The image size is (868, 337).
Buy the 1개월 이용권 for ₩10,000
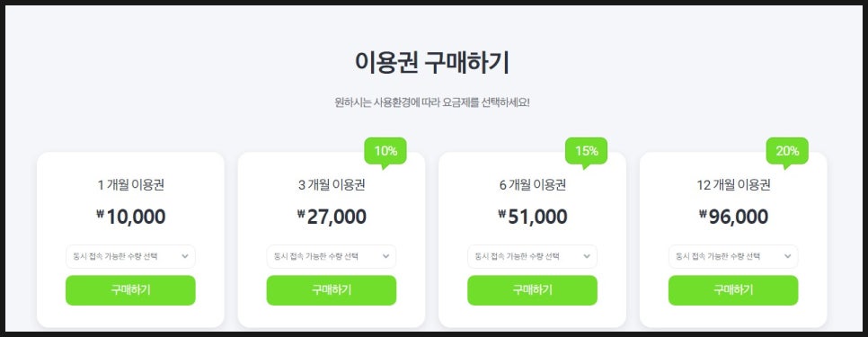click(130, 290)
